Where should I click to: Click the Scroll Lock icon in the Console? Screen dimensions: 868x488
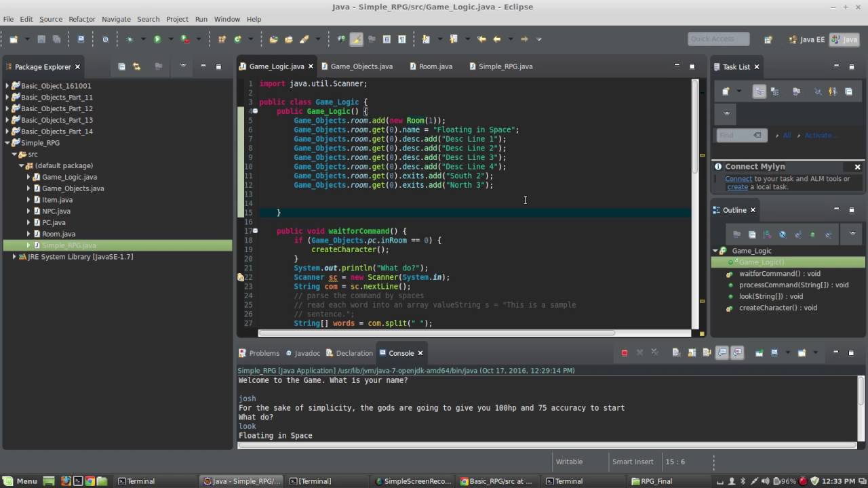(692, 352)
